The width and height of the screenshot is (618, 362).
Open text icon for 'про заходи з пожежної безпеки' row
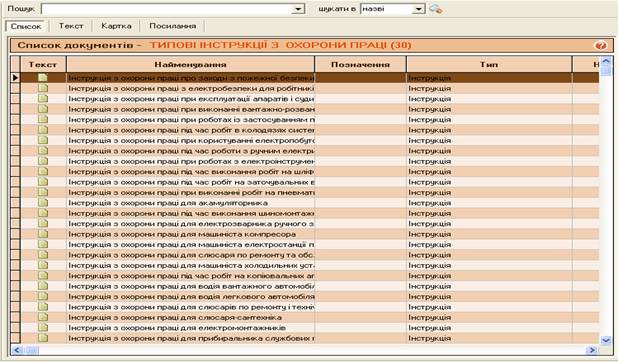[x=43, y=78]
